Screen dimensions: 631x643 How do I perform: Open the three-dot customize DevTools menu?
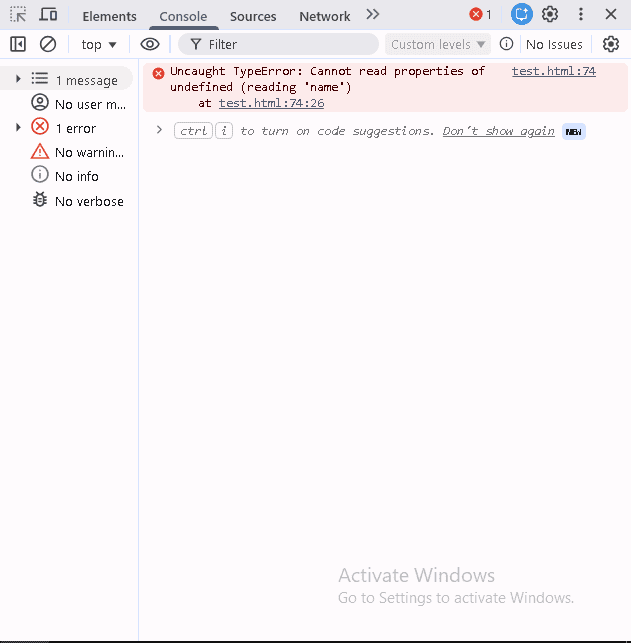click(581, 14)
